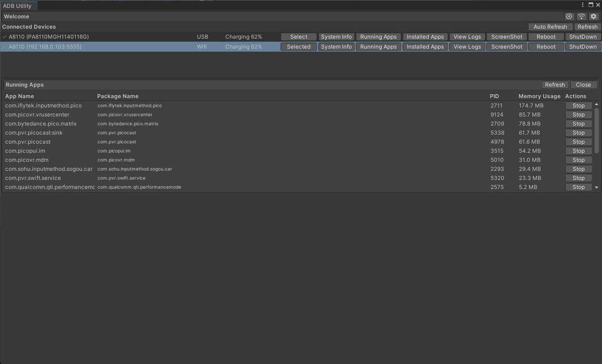
Task: Click app name com.pvr.picocast:sink
Action: (x=34, y=133)
